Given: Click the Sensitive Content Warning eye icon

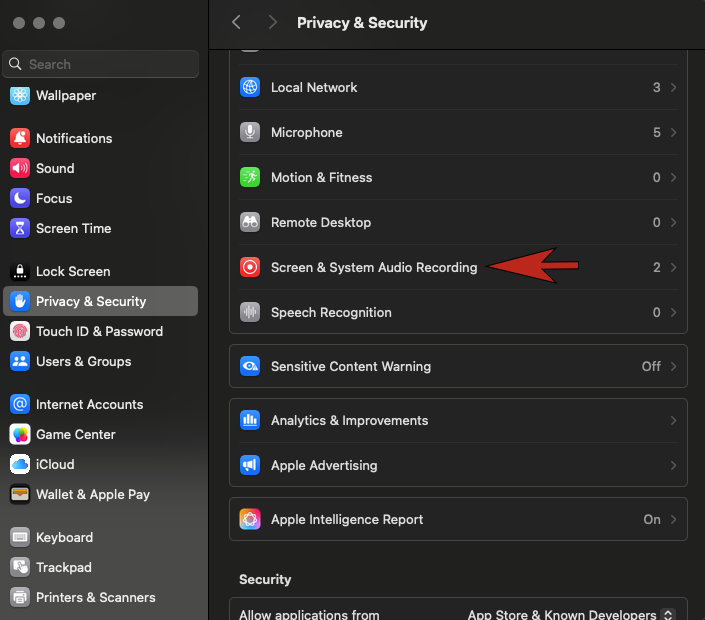Looking at the screenshot, I should 250,366.
